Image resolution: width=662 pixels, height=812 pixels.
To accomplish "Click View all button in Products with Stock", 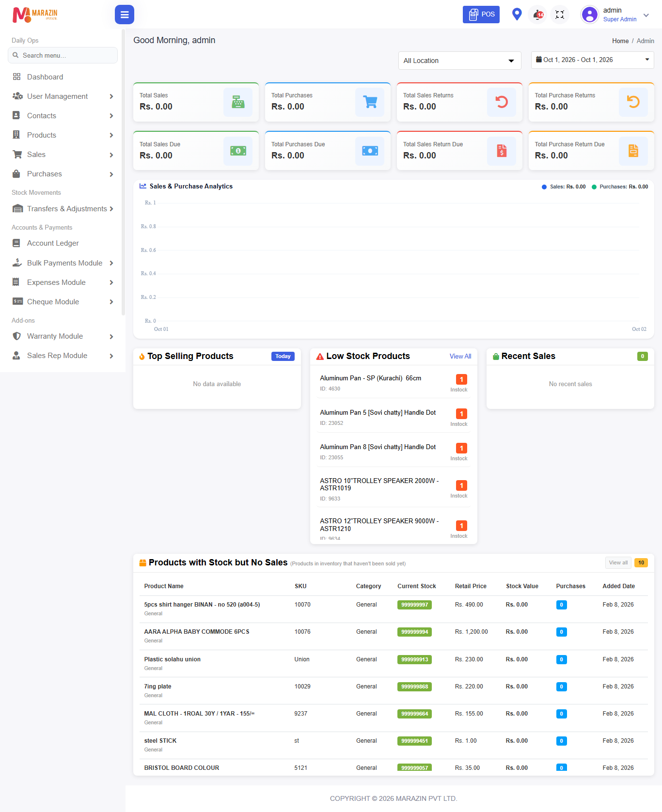I will pyautogui.click(x=618, y=562).
